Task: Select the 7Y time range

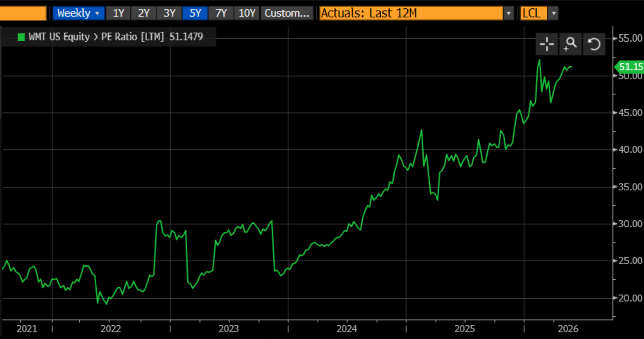Action: click(x=221, y=13)
